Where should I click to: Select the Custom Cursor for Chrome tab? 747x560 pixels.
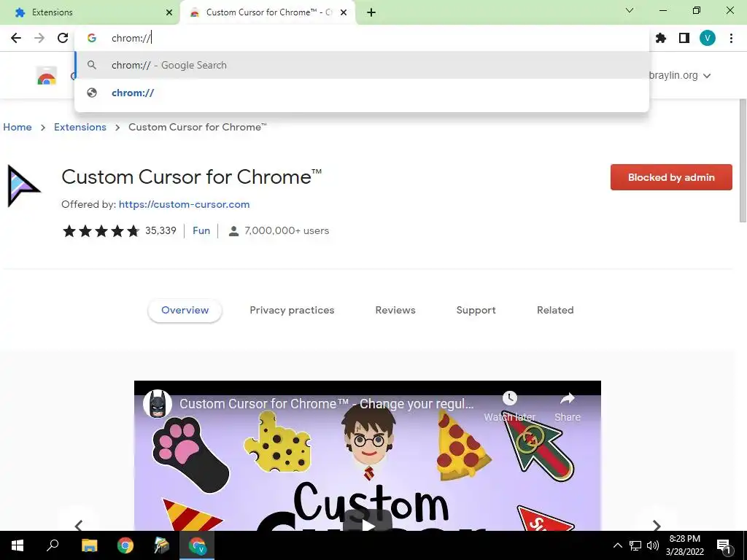tap(267, 12)
